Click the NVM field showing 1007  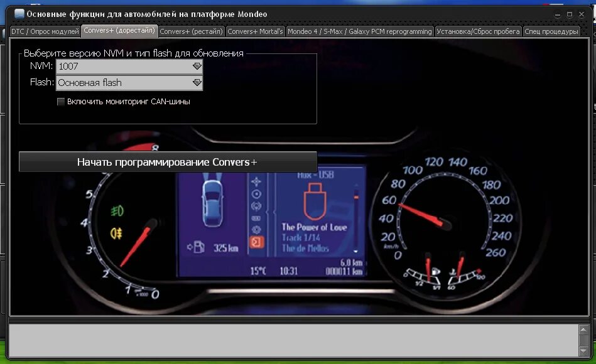[129, 67]
